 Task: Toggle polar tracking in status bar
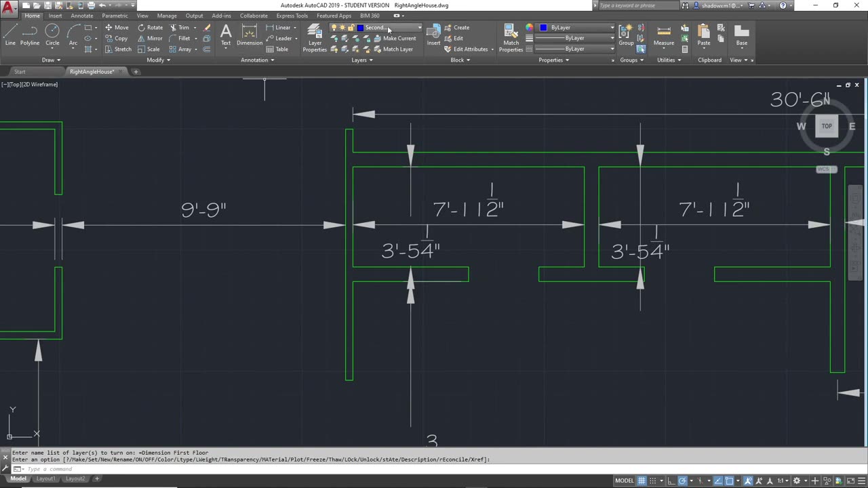click(682, 481)
